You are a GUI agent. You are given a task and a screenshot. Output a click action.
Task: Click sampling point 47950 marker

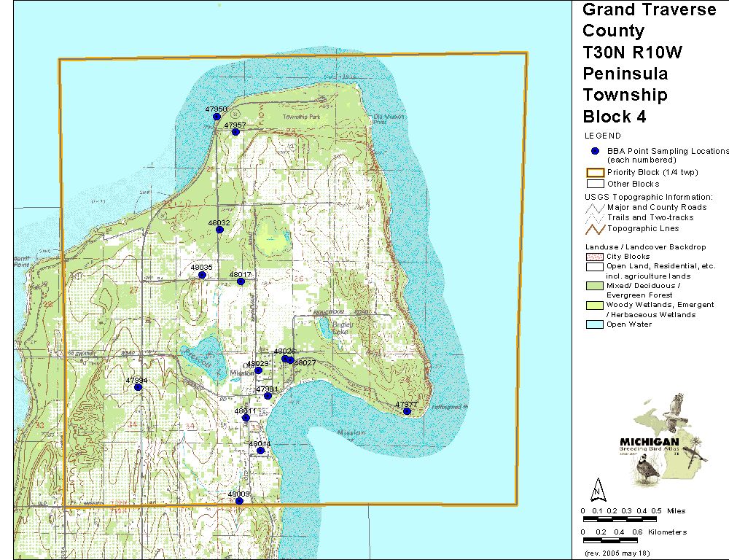(217, 117)
